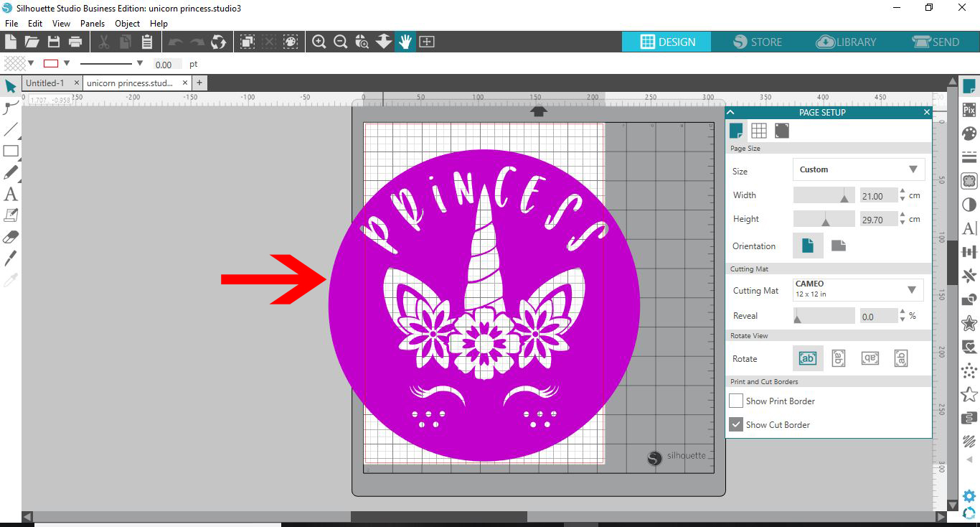Select the fourth Rotate View option

[902, 358]
